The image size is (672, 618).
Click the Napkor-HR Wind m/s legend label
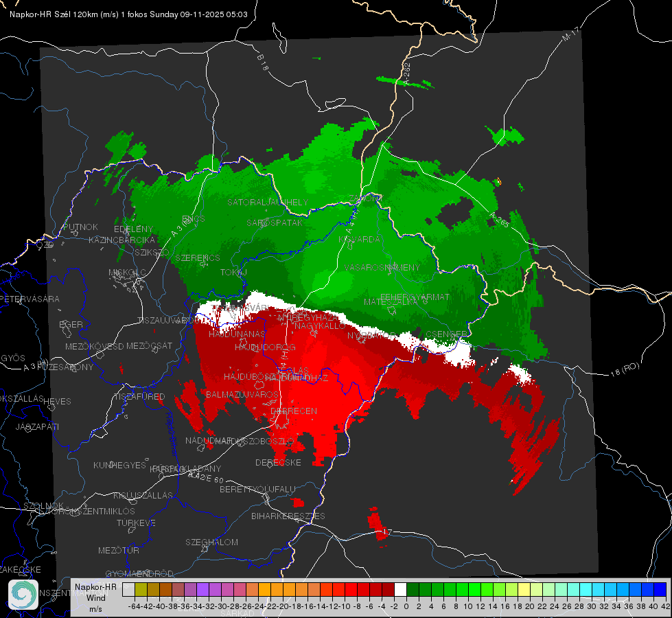[95, 597]
